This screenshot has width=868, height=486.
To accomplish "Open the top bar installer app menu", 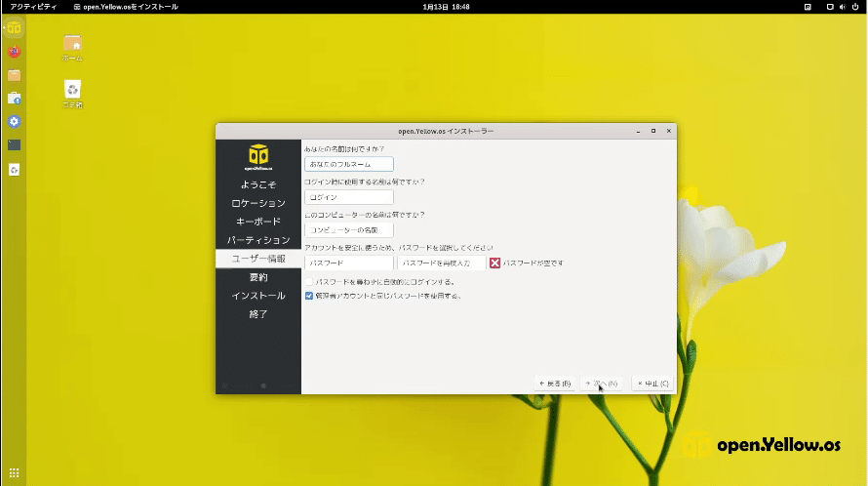I will [x=126, y=7].
